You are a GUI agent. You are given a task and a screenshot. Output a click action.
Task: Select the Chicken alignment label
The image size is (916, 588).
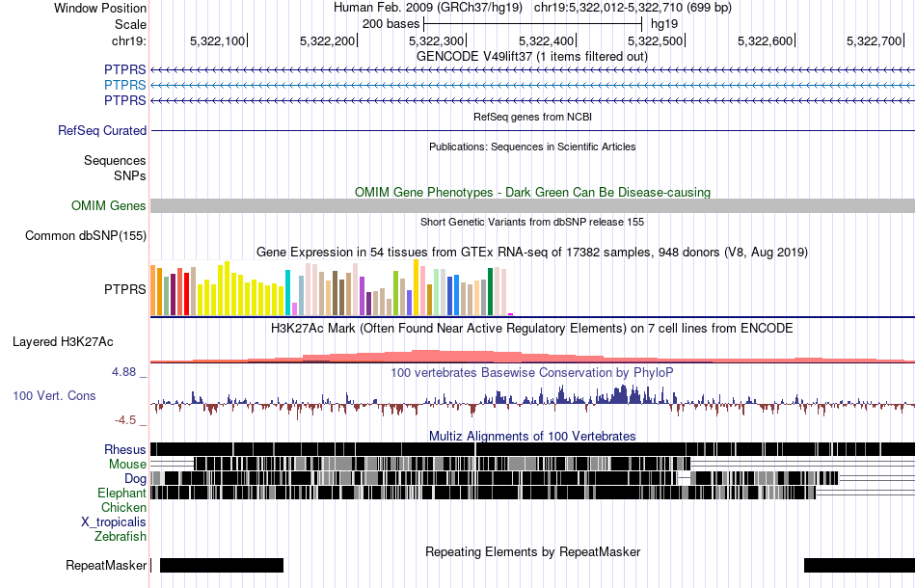point(123,507)
